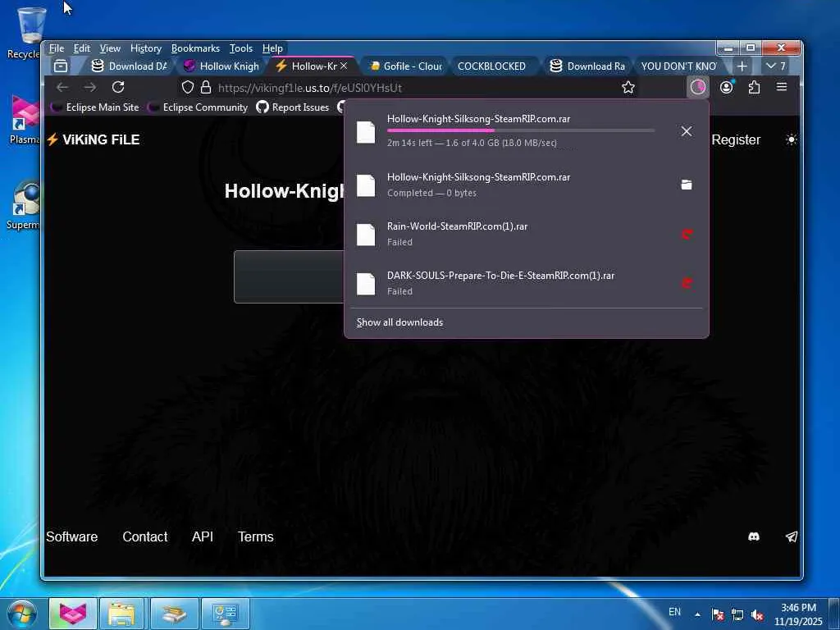Open the Action Center flag tray icon
The width and height of the screenshot is (840, 630).
click(x=718, y=615)
